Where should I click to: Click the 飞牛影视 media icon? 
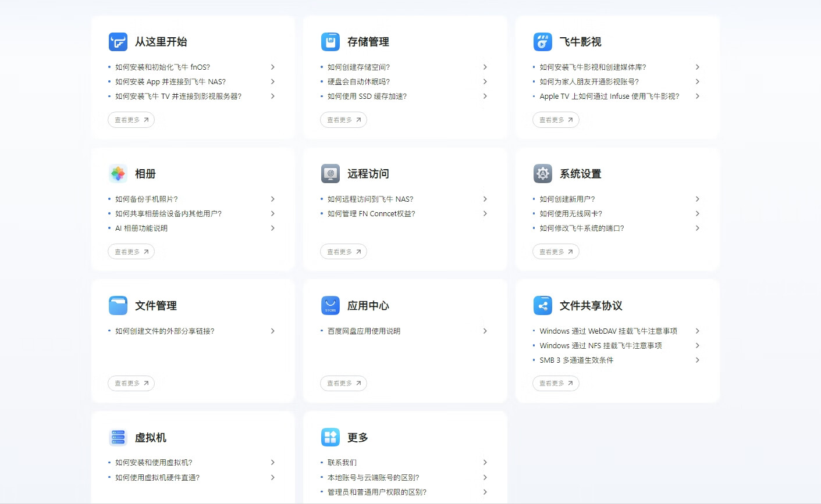click(x=543, y=42)
